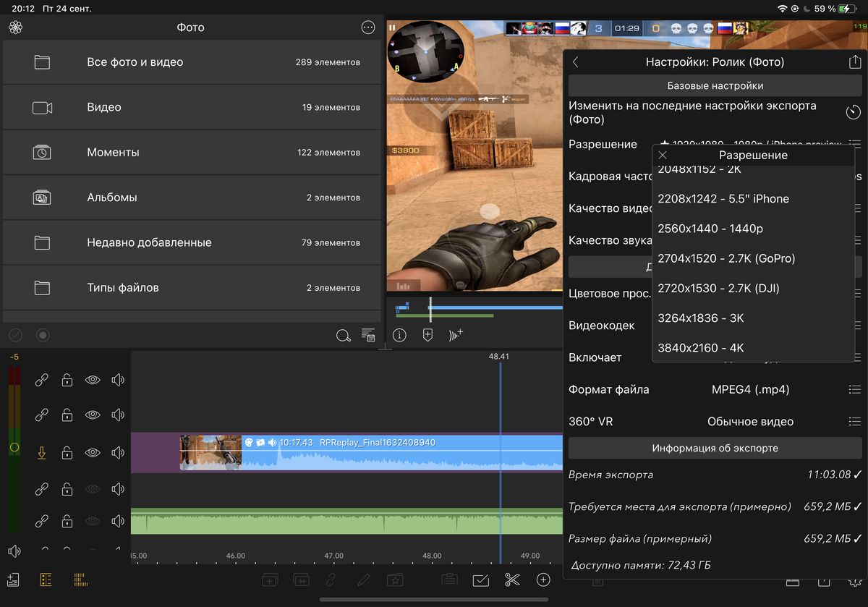Go back with the settings header chevron
868x607 pixels.
click(x=576, y=62)
